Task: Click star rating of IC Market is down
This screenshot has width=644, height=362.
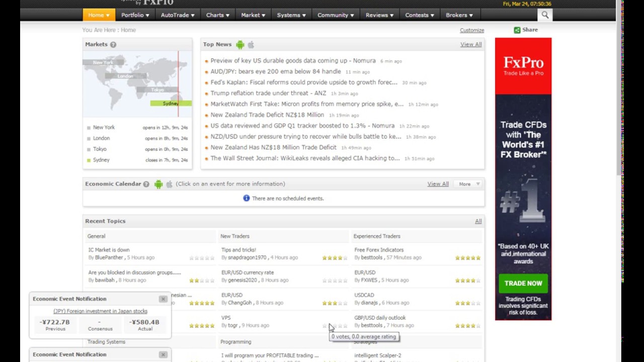Action: pyautogui.click(x=202, y=258)
